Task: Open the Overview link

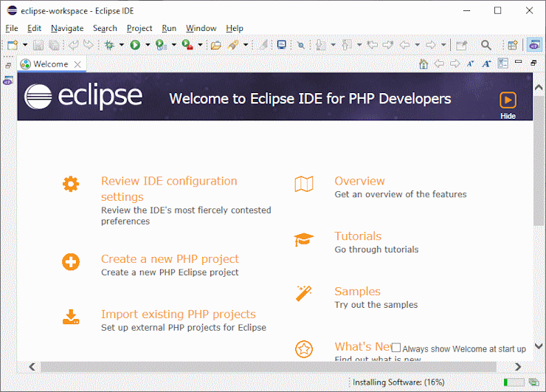Action: (359, 181)
